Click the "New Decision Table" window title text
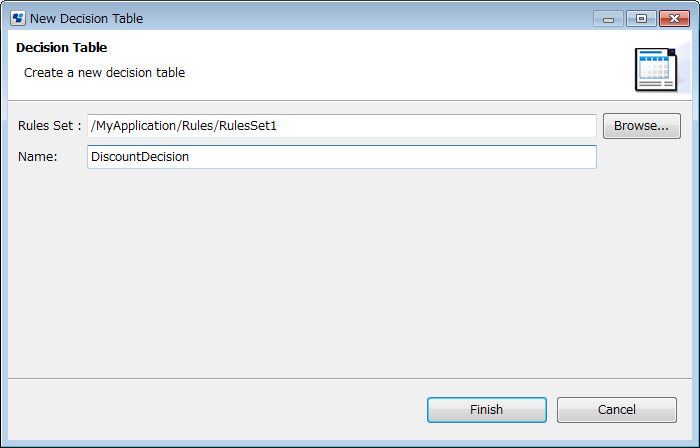 coord(87,19)
